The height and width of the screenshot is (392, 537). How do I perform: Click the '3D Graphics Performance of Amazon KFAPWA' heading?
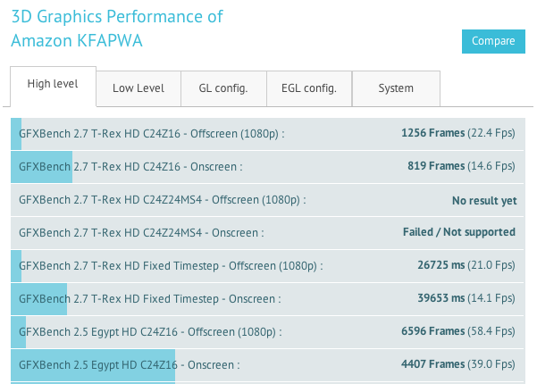pyautogui.click(x=117, y=29)
